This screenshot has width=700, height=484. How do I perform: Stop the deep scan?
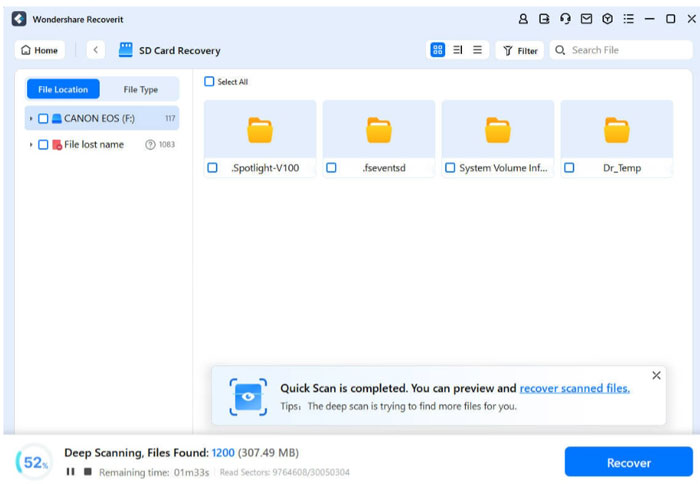coord(88,471)
